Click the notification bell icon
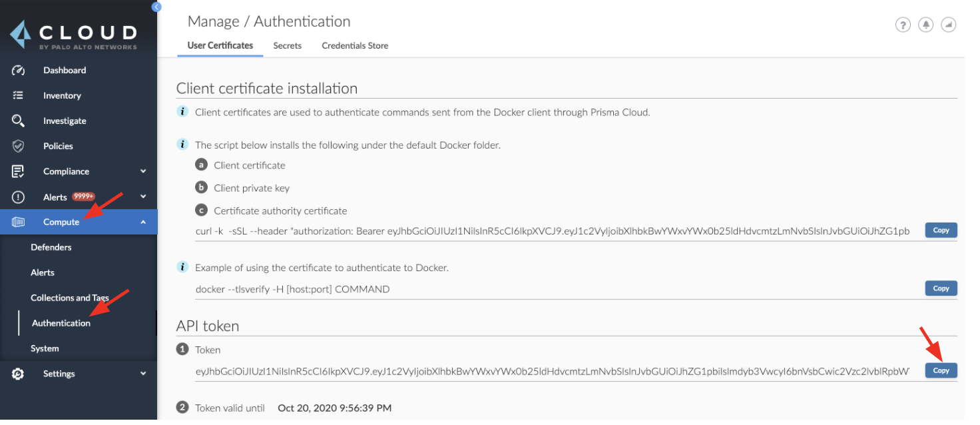This screenshot has width=980, height=425. click(x=925, y=24)
